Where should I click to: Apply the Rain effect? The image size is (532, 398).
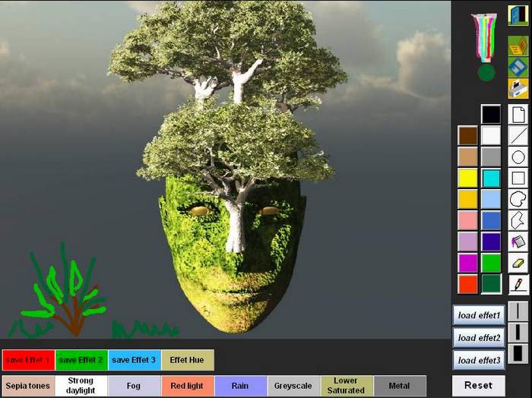pos(241,386)
